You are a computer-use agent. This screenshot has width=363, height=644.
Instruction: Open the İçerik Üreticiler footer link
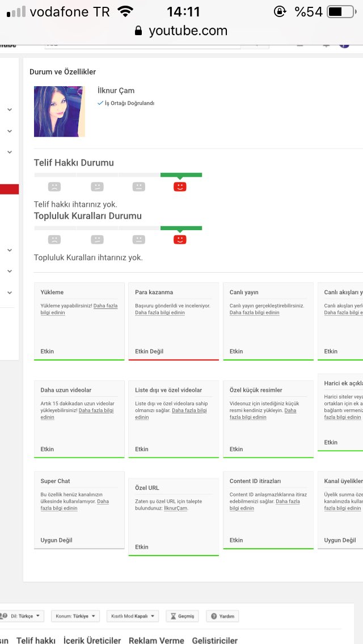pyautogui.click(x=92, y=640)
